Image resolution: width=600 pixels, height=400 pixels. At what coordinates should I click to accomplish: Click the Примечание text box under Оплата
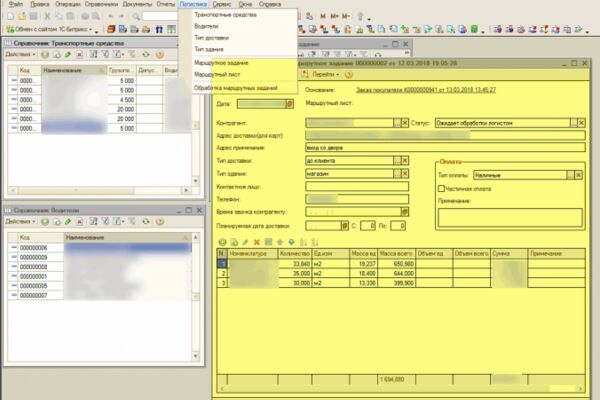[510, 217]
